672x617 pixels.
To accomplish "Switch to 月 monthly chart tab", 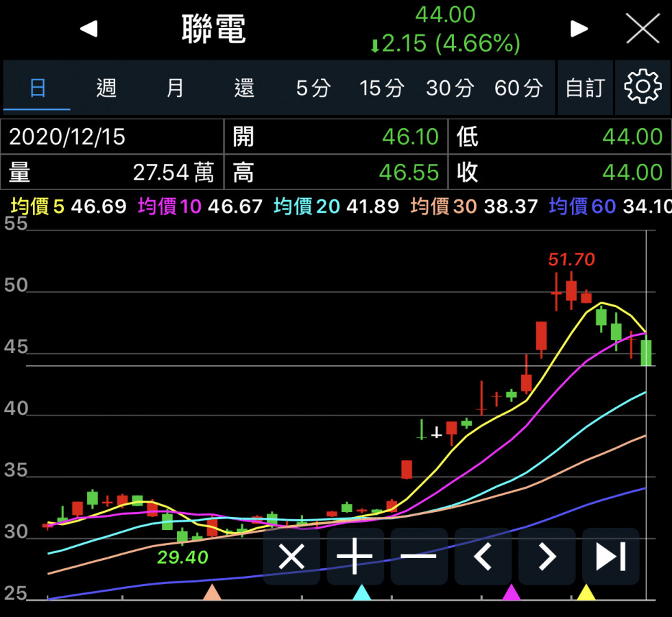I will pos(176,88).
